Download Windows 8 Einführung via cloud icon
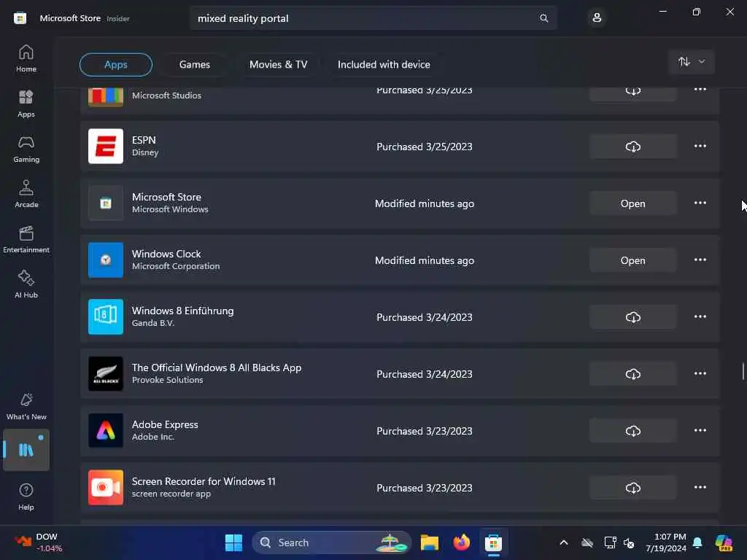The height and width of the screenshot is (560, 747). coord(632,317)
